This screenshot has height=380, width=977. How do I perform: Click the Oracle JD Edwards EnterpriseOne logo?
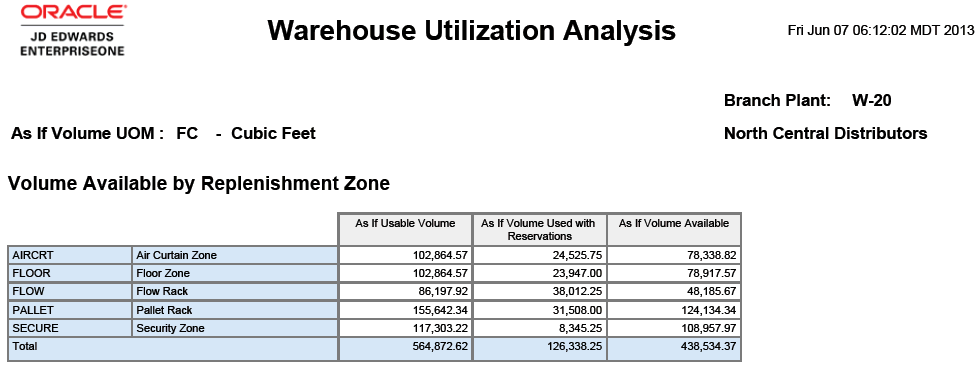[73, 31]
